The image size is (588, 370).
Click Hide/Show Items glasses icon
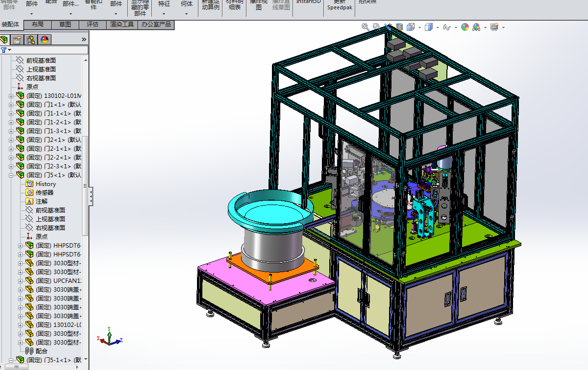[x=446, y=27]
